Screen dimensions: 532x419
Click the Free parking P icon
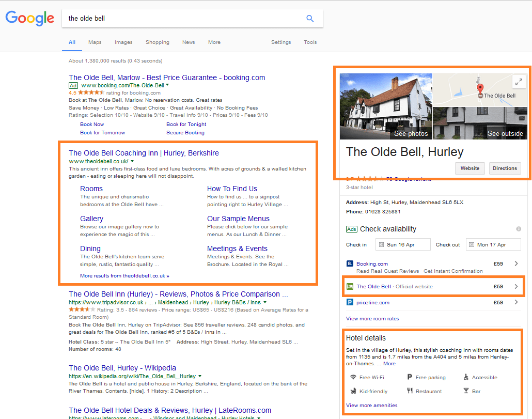click(410, 377)
